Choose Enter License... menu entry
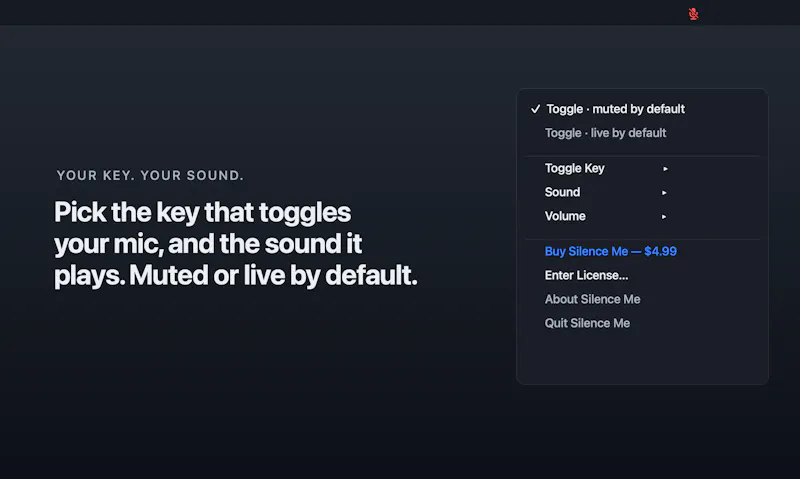 [586, 275]
